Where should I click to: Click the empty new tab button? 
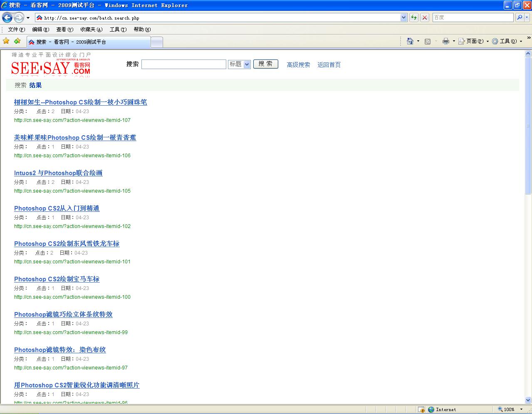pyautogui.click(x=156, y=42)
